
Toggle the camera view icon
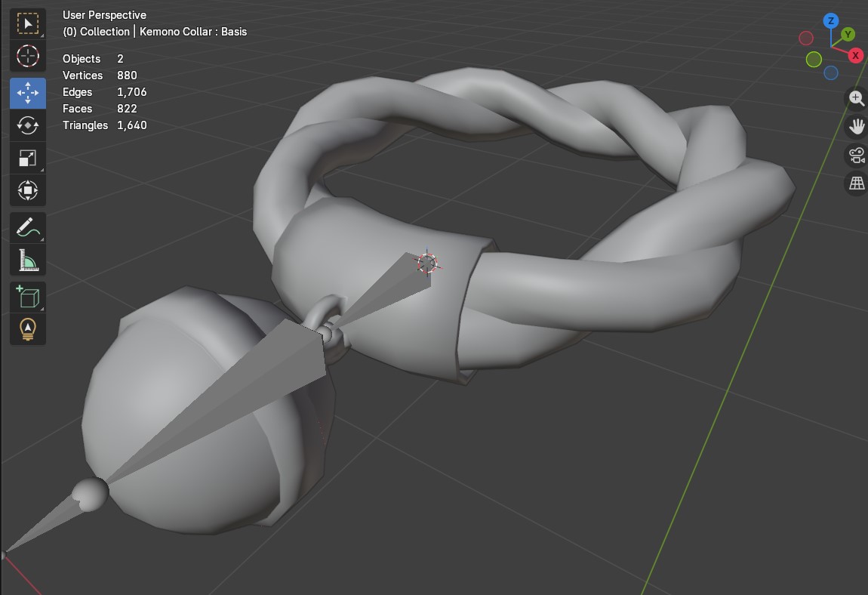click(856, 155)
